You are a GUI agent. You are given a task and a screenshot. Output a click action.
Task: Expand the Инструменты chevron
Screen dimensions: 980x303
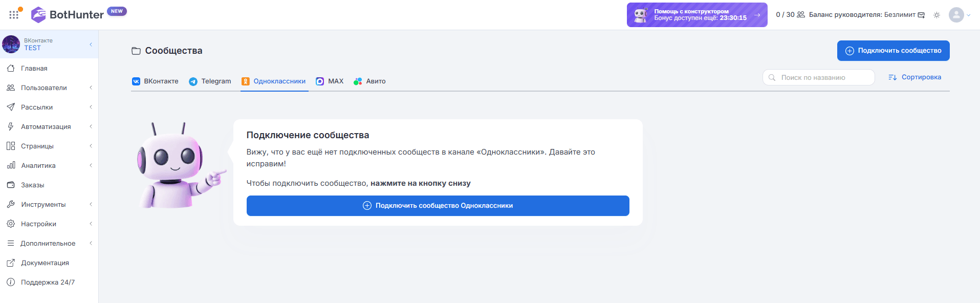[91, 204]
